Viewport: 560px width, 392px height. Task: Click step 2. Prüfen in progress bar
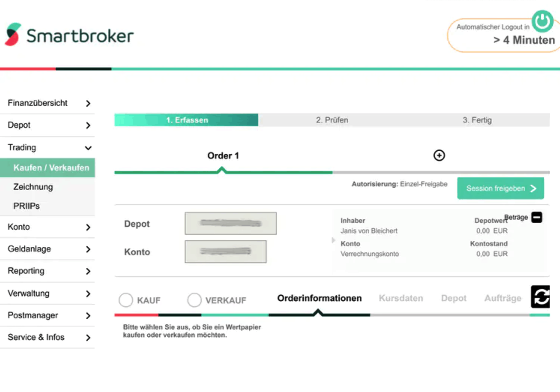tap(332, 120)
